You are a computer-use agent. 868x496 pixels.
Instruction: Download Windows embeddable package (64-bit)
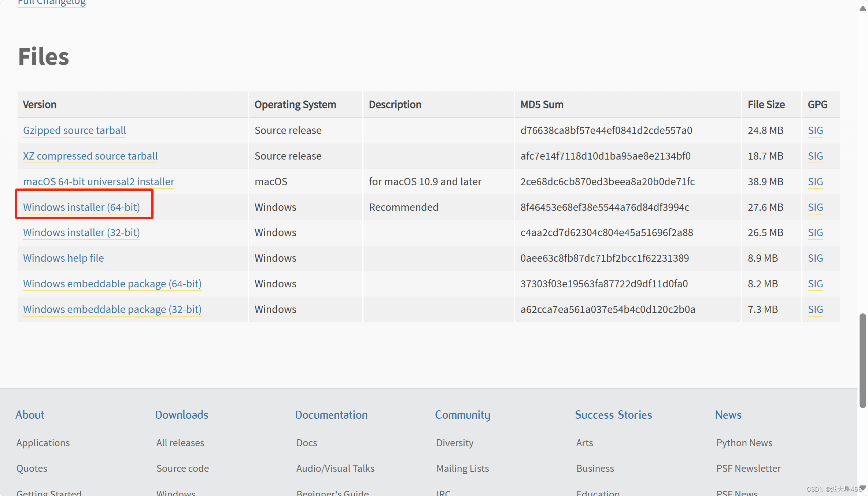point(112,284)
